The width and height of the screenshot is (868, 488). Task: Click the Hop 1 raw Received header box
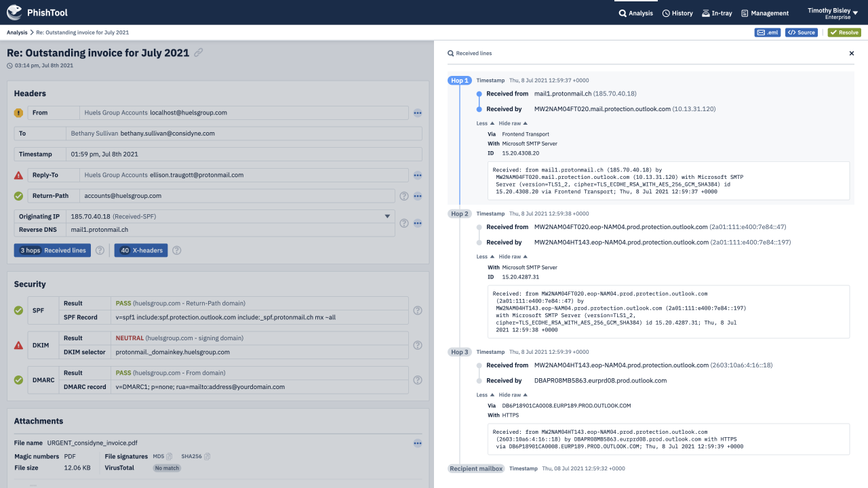(x=669, y=181)
